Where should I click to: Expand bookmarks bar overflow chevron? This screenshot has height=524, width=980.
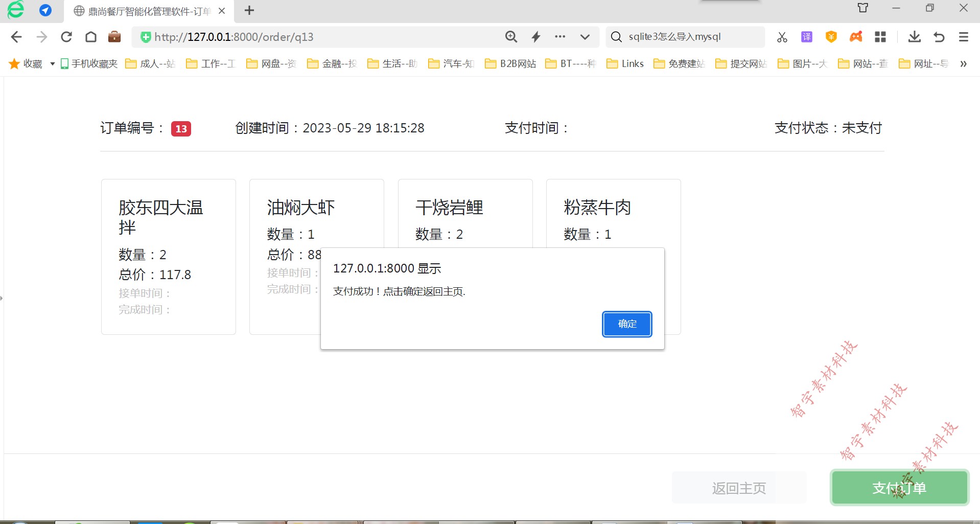(x=963, y=64)
